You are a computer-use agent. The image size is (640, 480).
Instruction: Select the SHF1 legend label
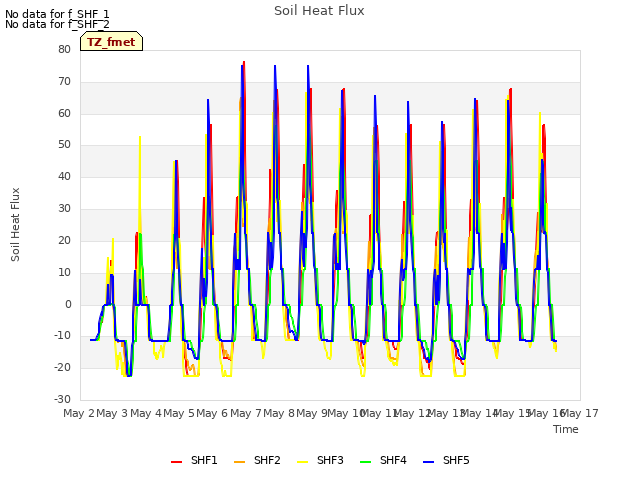tap(204, 460)
